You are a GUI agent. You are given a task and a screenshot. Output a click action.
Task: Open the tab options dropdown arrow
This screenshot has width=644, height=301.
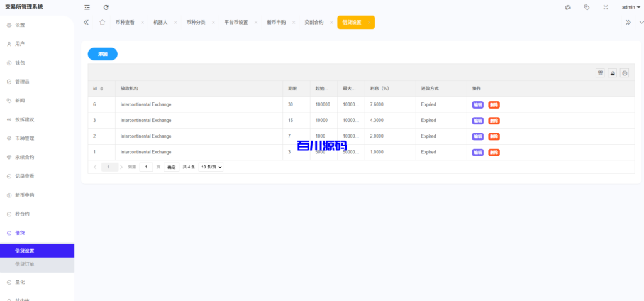click(641, 23)
